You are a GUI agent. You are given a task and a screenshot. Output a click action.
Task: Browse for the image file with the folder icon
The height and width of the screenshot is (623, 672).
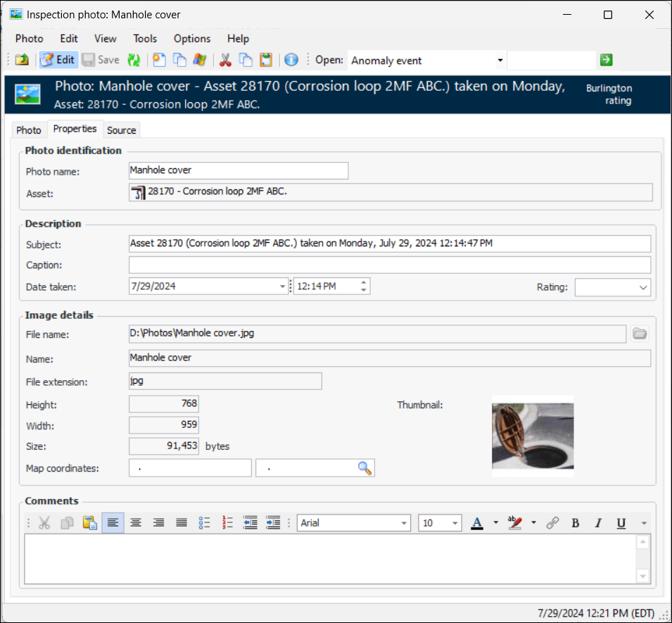pyautogui.click(x=640, y=334)
